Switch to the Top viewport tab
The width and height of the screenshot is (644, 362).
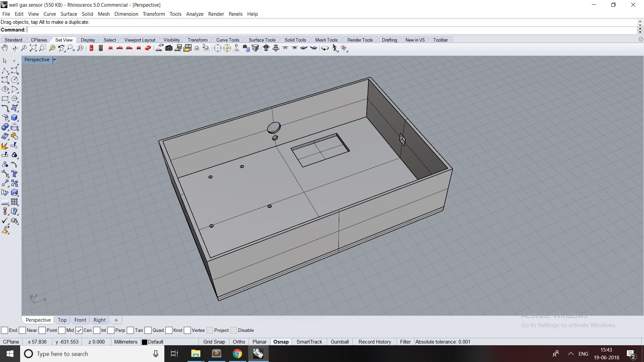coord(62,319)
